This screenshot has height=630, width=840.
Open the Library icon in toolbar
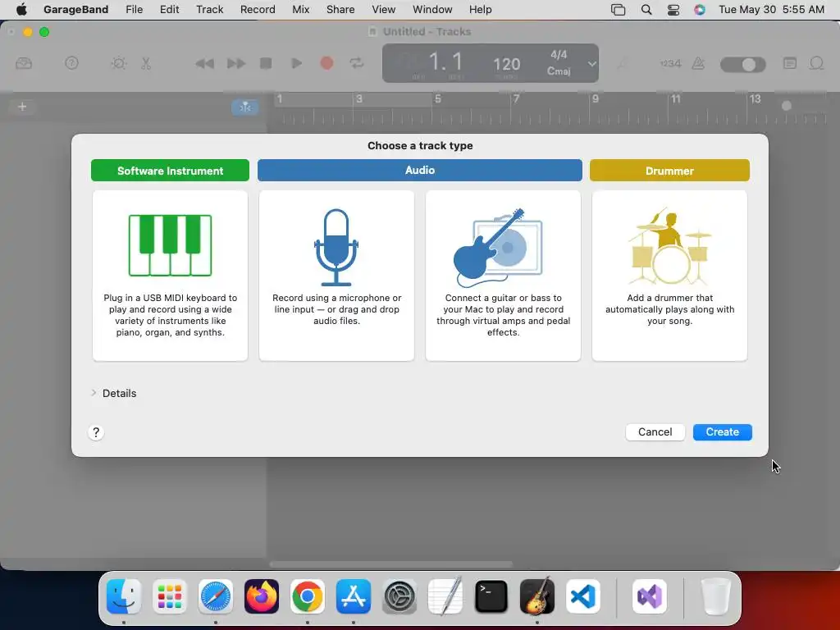24,63
